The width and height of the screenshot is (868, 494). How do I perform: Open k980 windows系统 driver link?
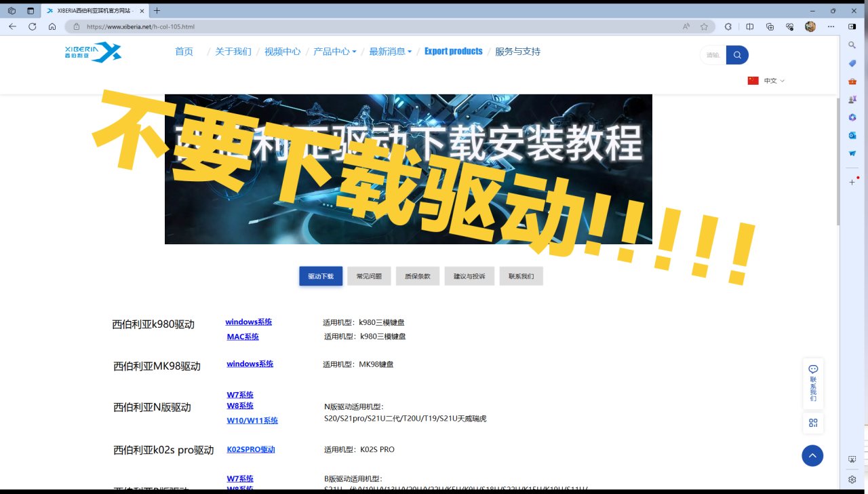tap(249, 322)
